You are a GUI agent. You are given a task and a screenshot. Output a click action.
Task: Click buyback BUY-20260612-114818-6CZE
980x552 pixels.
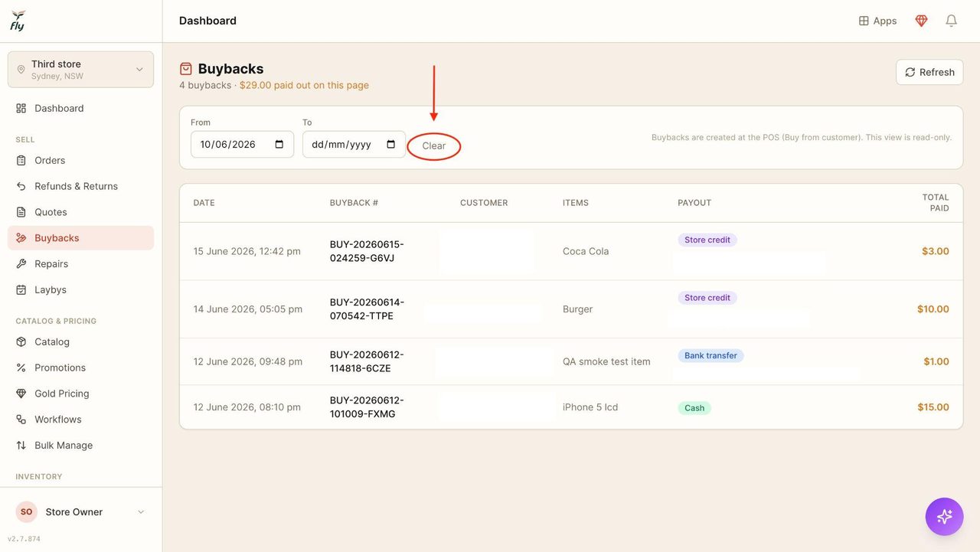tap(367, 361)
